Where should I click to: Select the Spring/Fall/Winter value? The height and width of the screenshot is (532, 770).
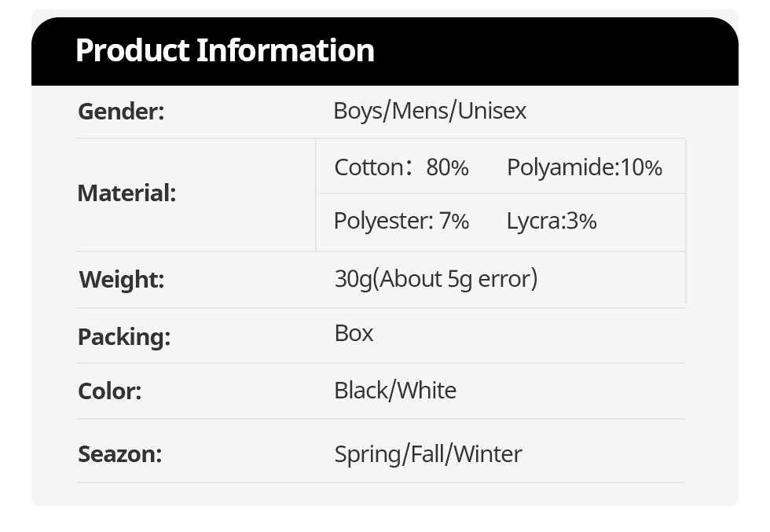[428, 453]
